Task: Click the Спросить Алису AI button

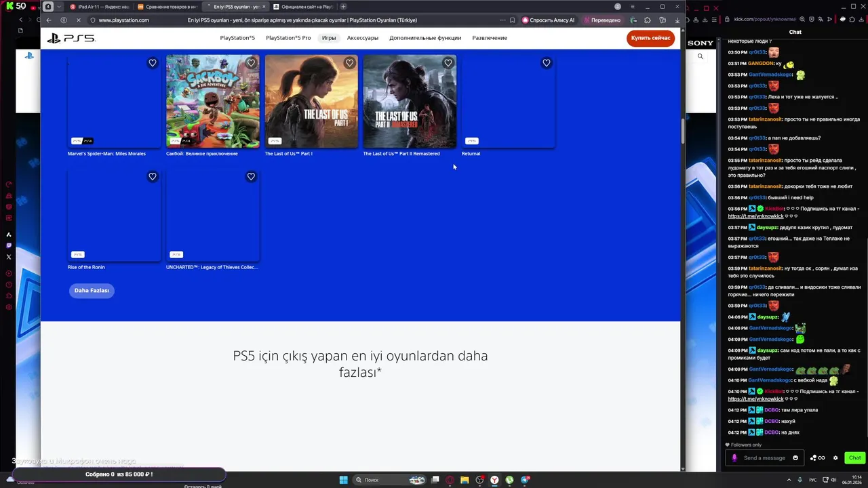Action: click(549, 20)
